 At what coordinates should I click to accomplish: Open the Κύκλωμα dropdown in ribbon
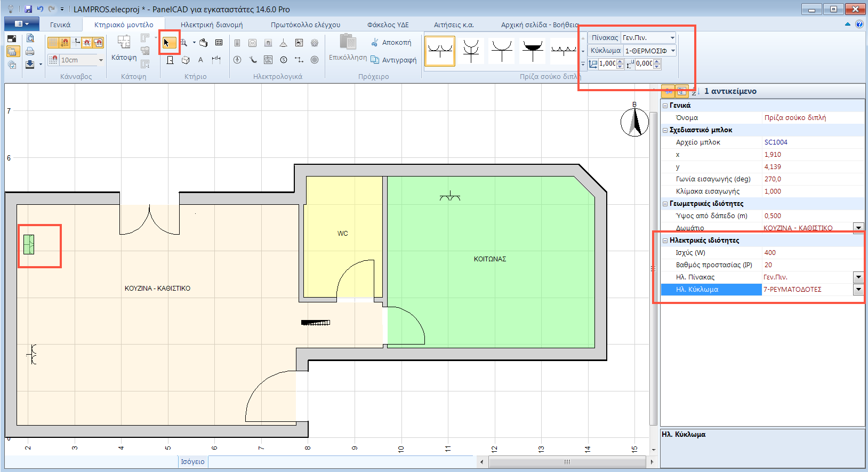coord(673,51)
